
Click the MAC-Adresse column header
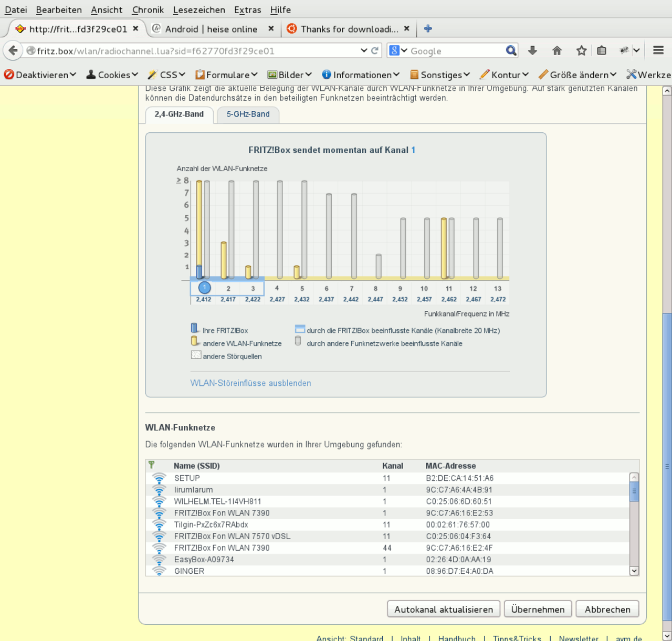tap(450, 465)
